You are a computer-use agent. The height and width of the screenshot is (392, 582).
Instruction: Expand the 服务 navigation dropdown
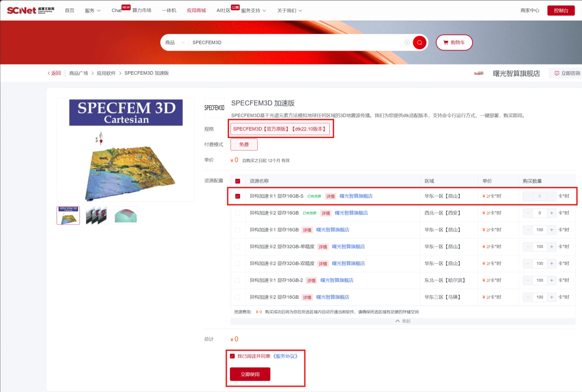pos(92,10)
